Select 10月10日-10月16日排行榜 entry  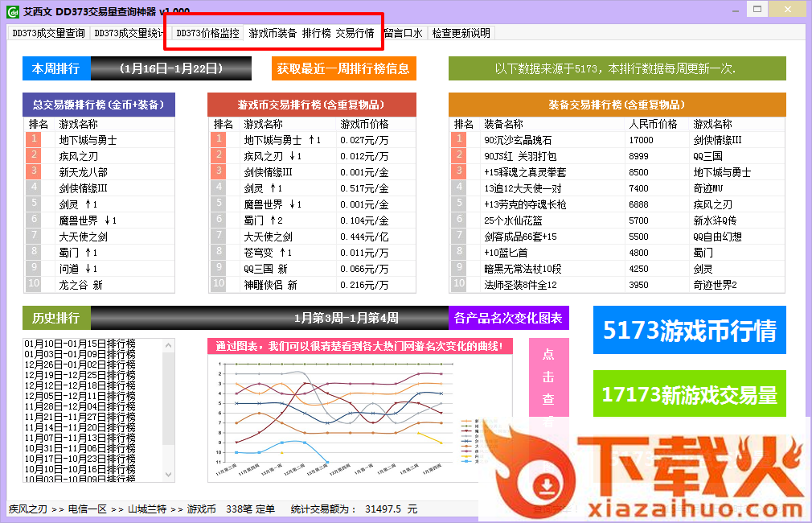click(80, 469)
